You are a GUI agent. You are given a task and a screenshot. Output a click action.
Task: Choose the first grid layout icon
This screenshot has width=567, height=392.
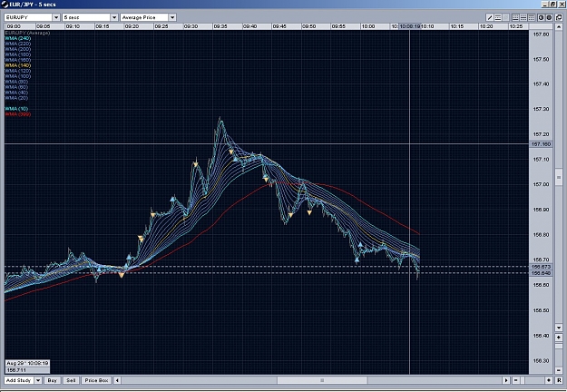point(515,17)
